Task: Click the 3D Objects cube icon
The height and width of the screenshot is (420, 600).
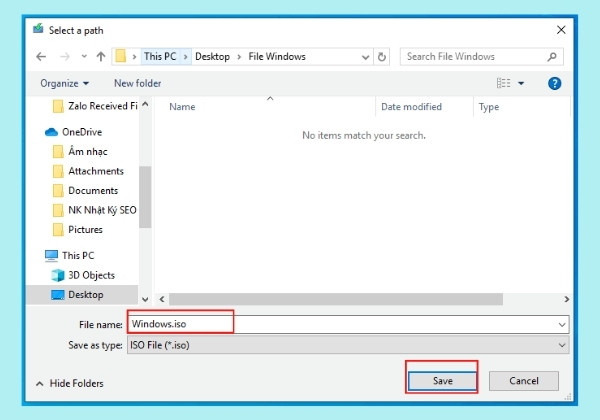Action: [58, 275]
